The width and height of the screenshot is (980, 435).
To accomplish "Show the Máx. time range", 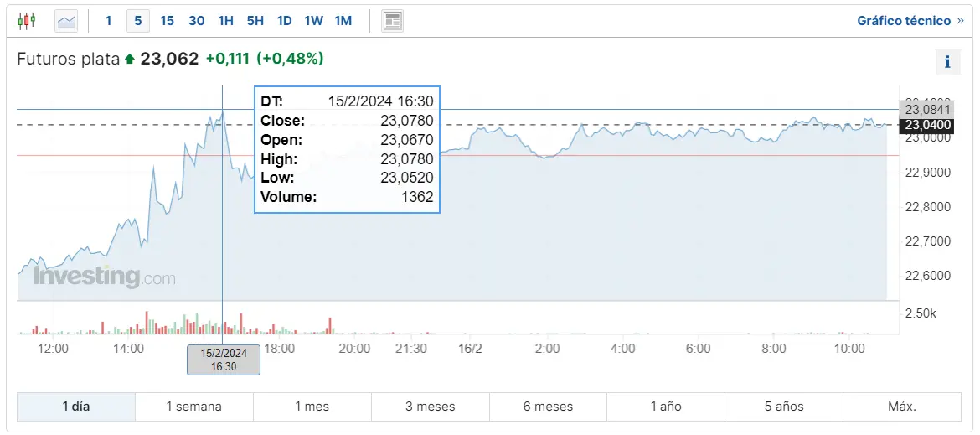I will pos(902,407).
